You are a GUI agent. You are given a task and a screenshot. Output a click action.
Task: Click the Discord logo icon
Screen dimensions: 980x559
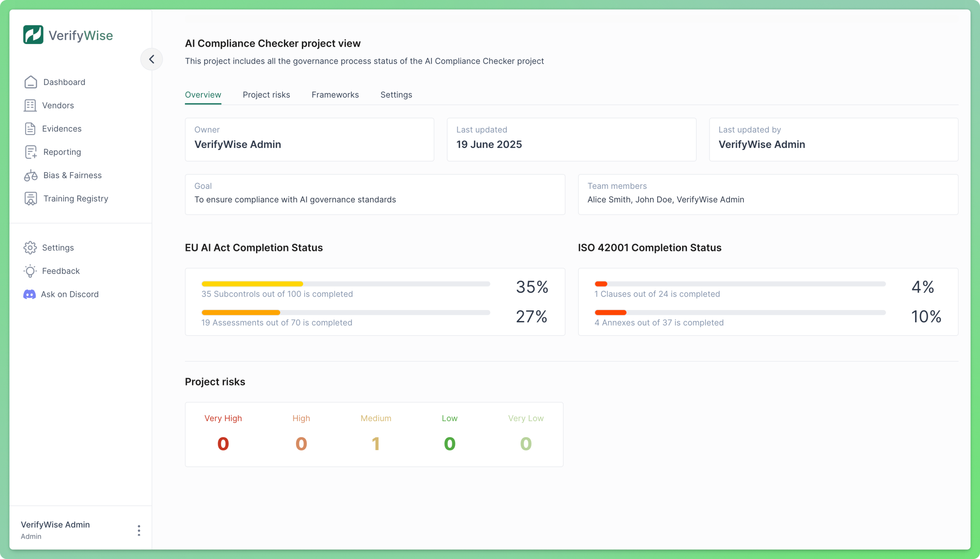click(x=29, y=294)
